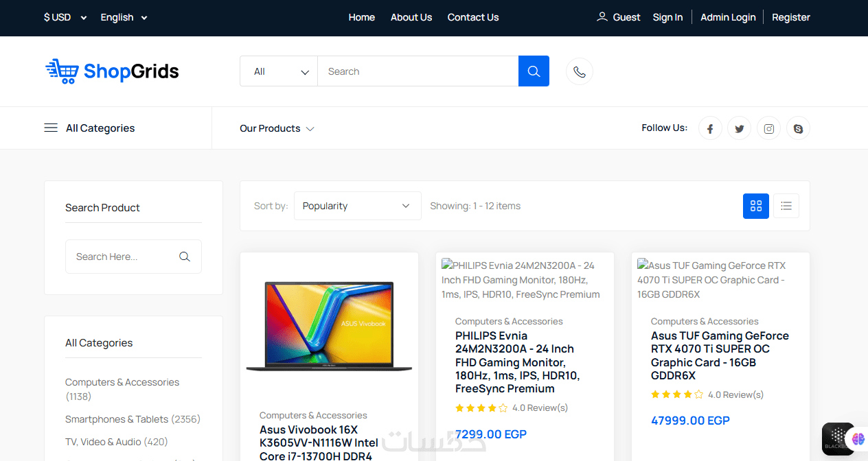The width and height of the screenshot is (868, 461).
Task: Click the sidebar product search magnifier
Action: (184, 257)
